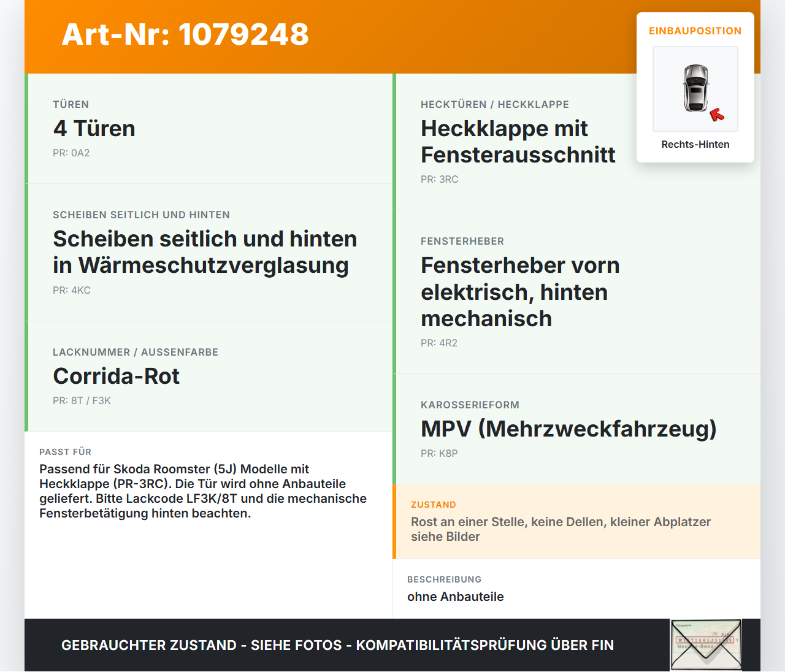
Task: Click the 'Rost an einer Stelle' condition text
Action: pyautogui.click(x=561, y=529)
